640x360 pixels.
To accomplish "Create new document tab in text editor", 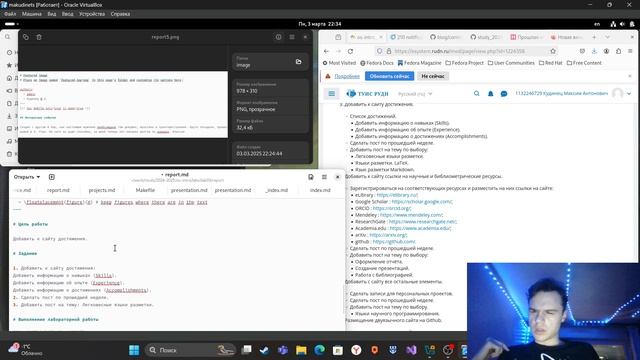I will (52, 177).
